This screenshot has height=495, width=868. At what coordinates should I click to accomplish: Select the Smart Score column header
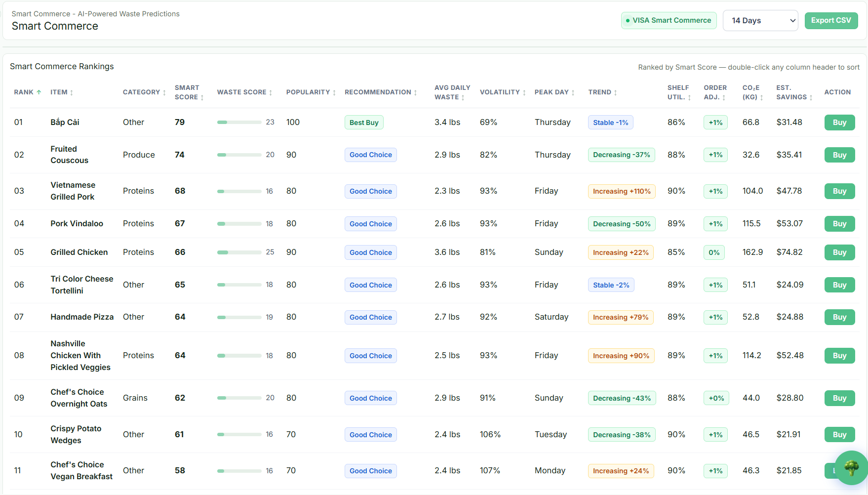[x=189, y=92]
